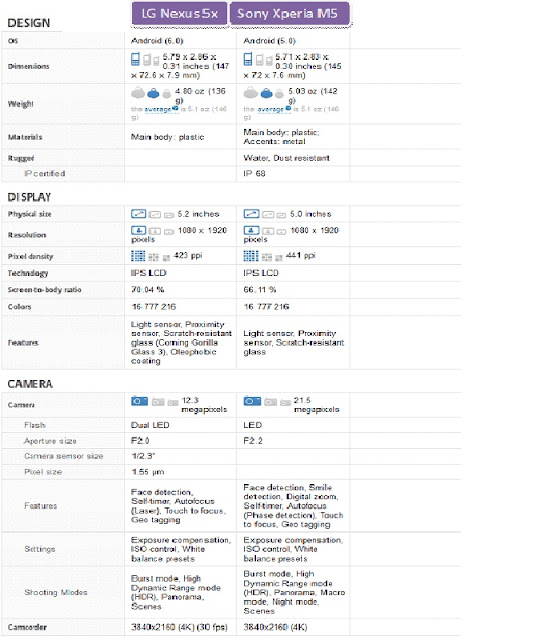Open the 'average' weight link under LG Nexus 5x
Viewport: 537px width, 640px height.
point(158,109)
